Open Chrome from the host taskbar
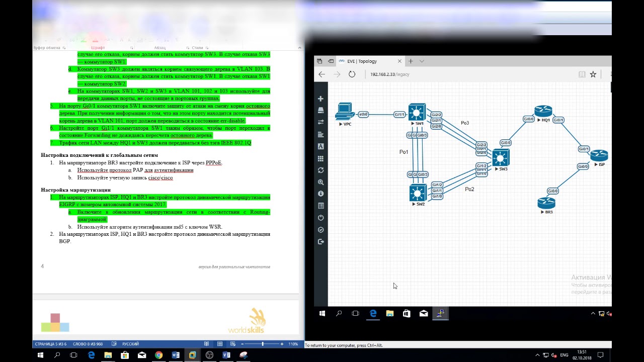The height and width of the screenshot is (362, 644). [x=158, y=355]
